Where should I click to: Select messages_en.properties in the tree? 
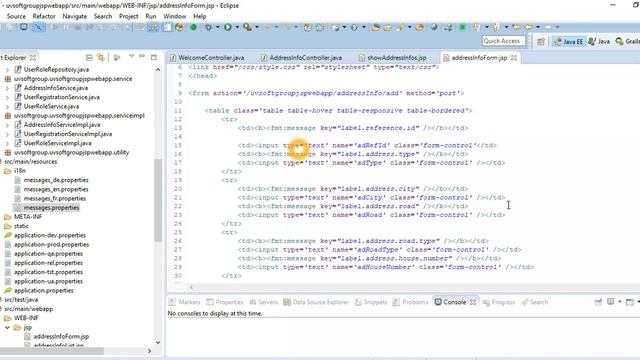[x=56, y=189]
